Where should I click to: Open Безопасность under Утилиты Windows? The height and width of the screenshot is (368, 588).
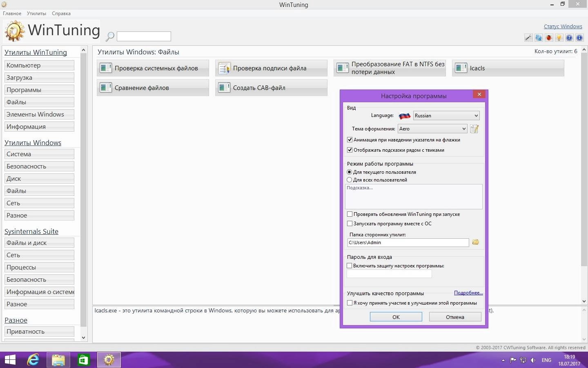tap(39, 166)
